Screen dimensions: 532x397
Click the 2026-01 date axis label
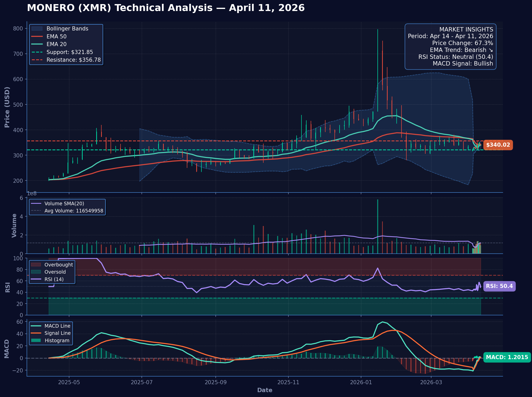pyautogui.click(x=361, y=382)
